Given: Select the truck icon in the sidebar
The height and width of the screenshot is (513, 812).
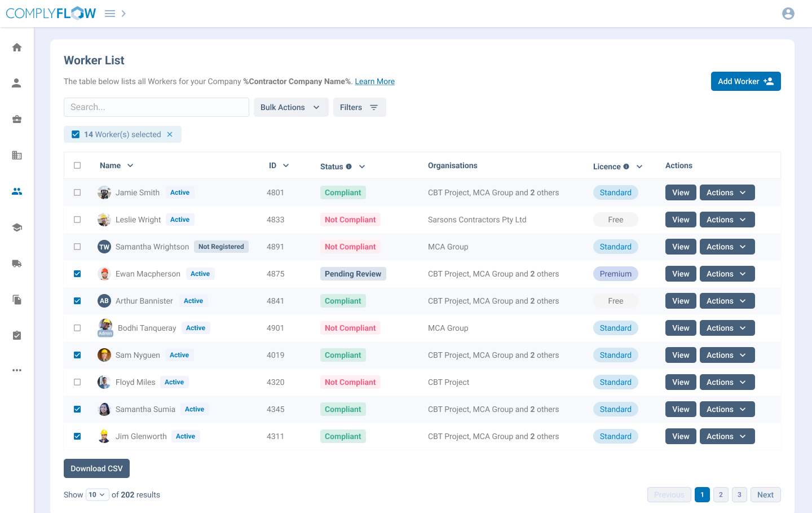Looking at the screenshot, I should click(x=17, y=264).
